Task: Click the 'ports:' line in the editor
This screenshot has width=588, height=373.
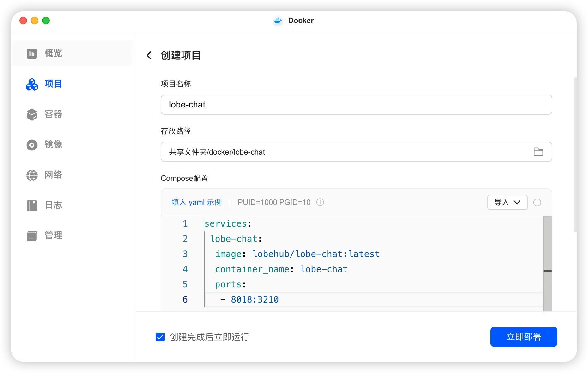Action: tap(231, 284)
